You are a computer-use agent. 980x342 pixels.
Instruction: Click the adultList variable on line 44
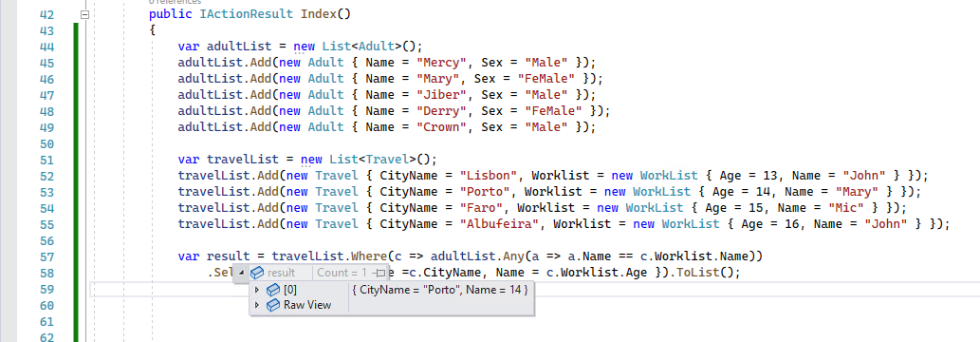click(239, 47)
